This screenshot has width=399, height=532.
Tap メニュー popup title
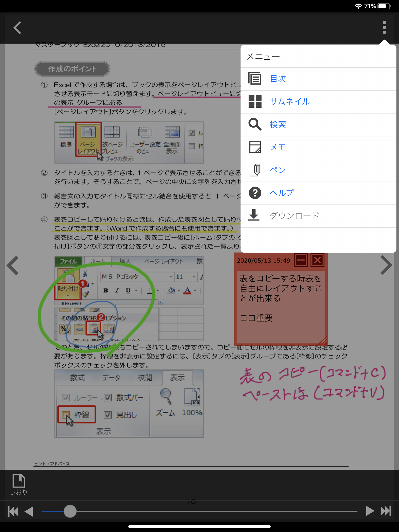pos(263,56)
